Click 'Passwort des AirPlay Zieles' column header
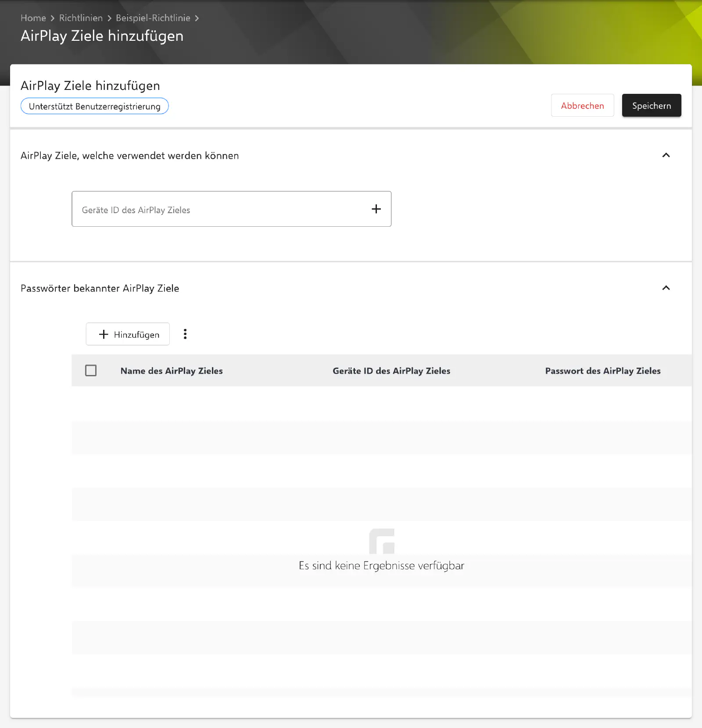 point(603,371)
